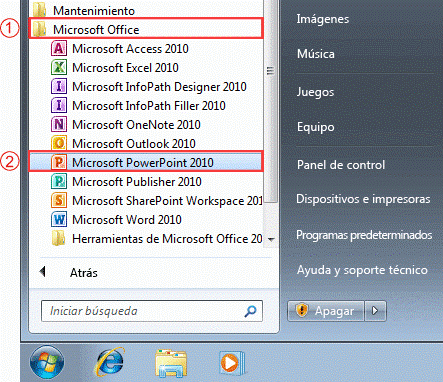
Task: Open Panel de control
Action: pyautogui.click(x=341, y=165)
